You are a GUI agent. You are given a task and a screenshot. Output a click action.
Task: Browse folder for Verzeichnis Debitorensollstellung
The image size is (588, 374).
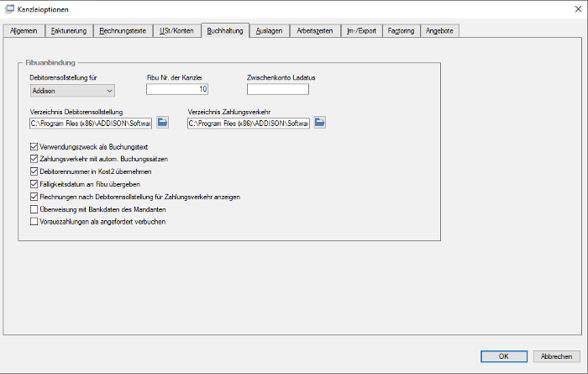click(162, 123)
